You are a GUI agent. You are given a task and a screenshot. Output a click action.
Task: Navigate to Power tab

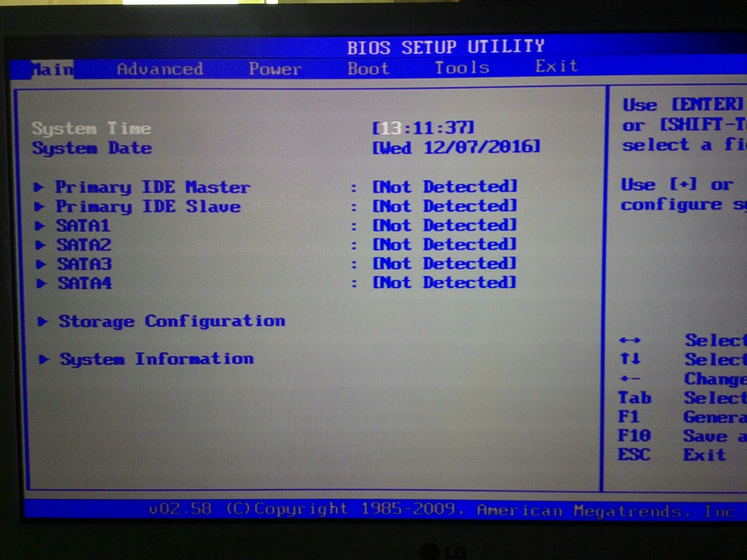coord(272,66)
